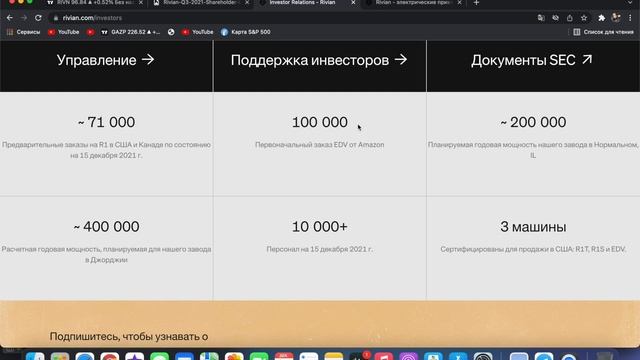The image size is (640, 360).
Task: Click the ~ 71 000 preorders figure
Action: point(106,122)
